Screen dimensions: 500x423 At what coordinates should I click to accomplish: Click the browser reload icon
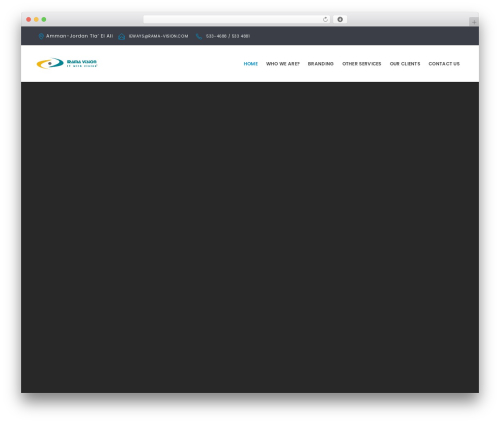click(x=325, y=20)
